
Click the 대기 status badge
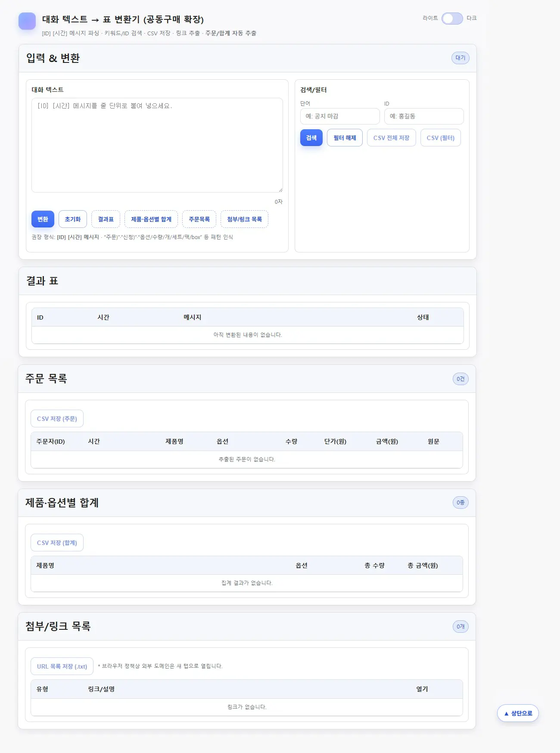tap(460, 58)
